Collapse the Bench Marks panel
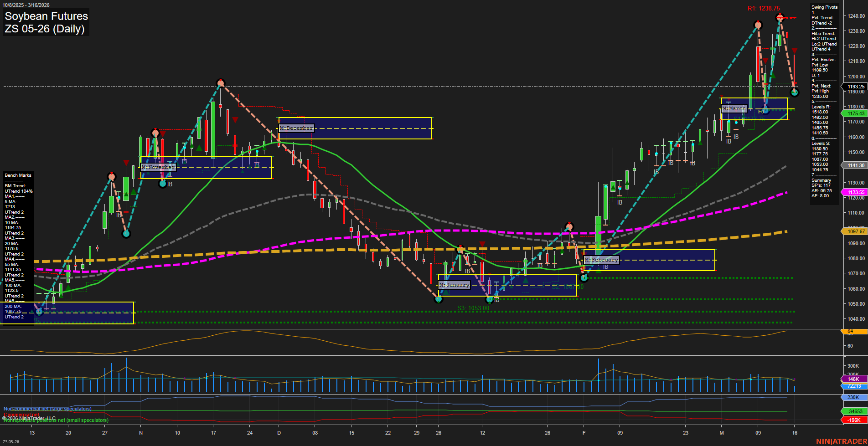 (x=17, y=175)
